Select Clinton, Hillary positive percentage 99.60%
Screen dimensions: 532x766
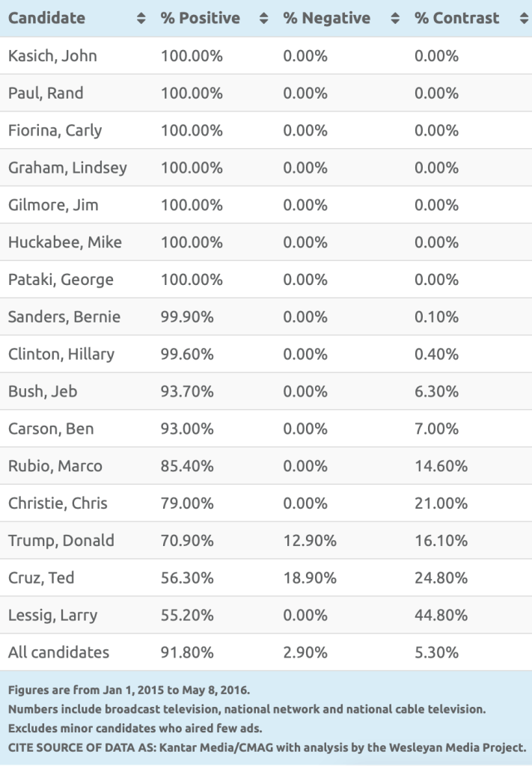pos(187,354)
